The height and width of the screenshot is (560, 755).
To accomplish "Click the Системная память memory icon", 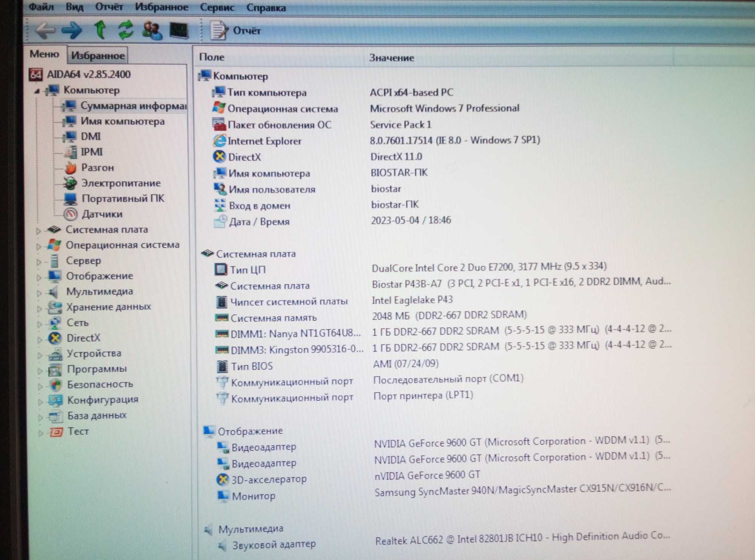I will click(x=222, y=318).
